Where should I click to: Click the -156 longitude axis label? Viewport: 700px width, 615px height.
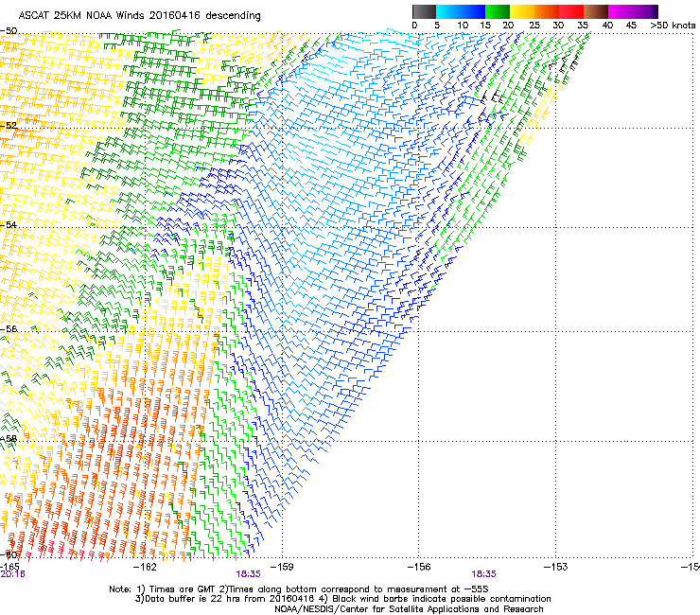coord(418,567)
